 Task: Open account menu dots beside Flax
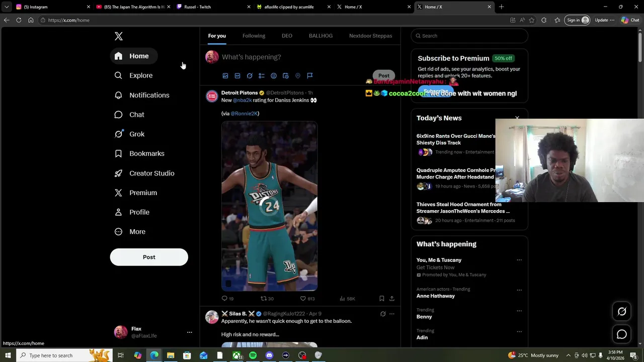click(189, 332)
